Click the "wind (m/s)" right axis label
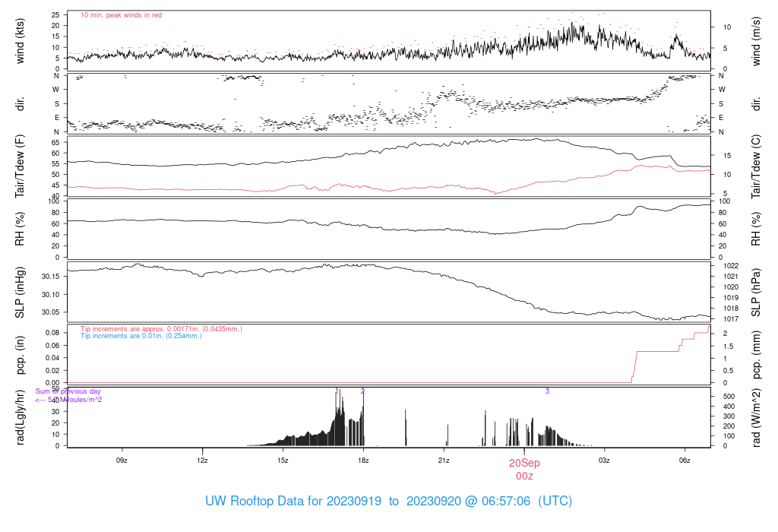This screenshot has width=778, height=532. coord(756,41)
